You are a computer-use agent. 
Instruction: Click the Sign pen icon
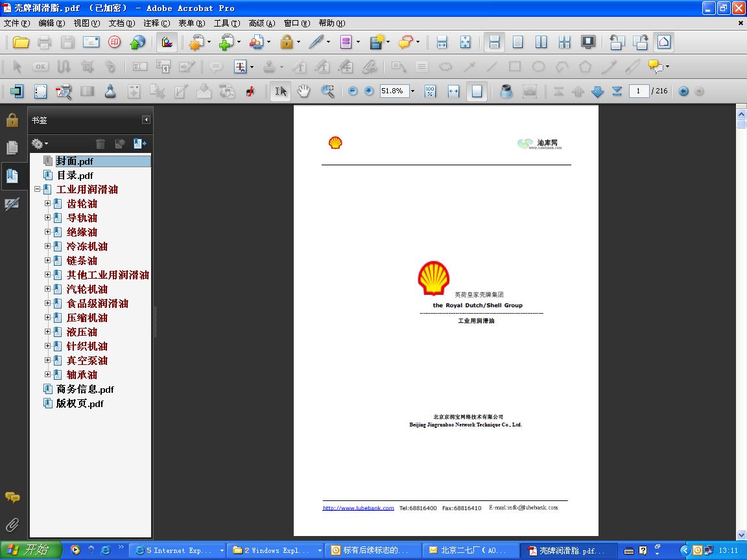pos(316,42)
